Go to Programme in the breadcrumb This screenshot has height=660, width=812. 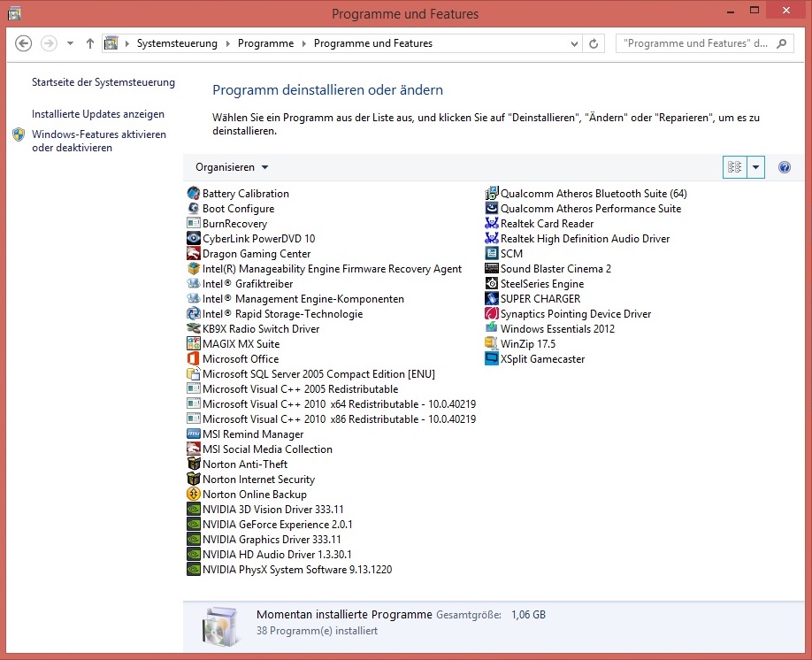click(265, 43)
